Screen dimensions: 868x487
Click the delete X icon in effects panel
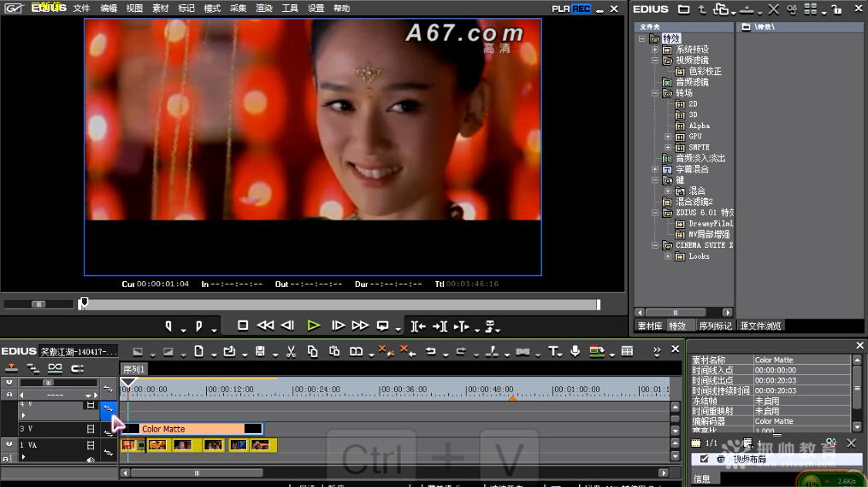pos(773,9)
